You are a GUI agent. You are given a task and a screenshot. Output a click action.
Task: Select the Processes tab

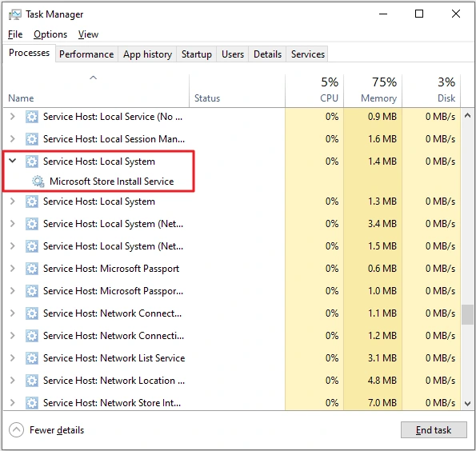29,53
